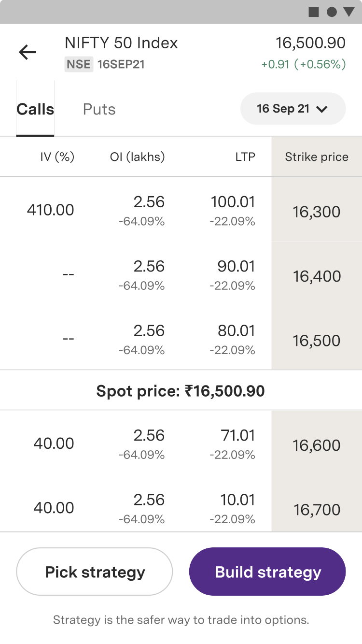
Task: Click the LTP value 100.01
Action: (233, 202)
